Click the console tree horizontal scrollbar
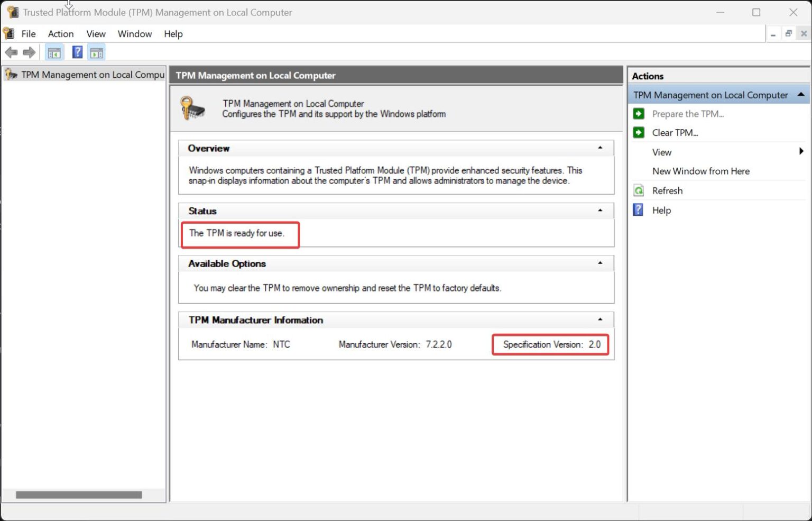The width and height of the screenshot is (812, 521). coord(79,495)
